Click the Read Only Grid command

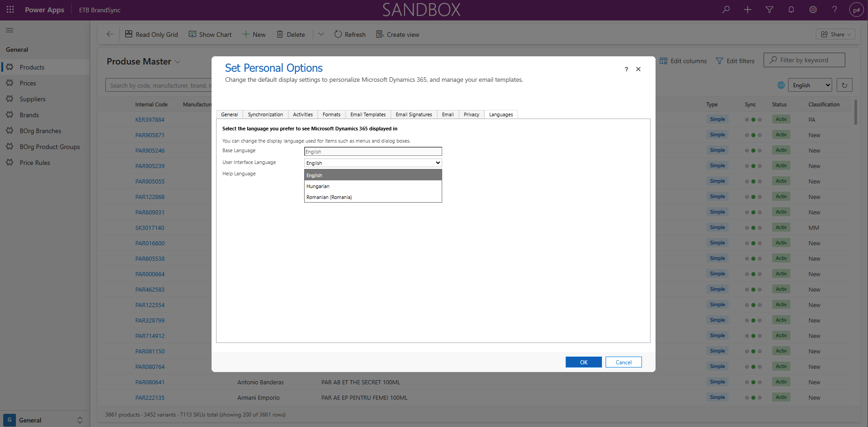tap(152, 35)
